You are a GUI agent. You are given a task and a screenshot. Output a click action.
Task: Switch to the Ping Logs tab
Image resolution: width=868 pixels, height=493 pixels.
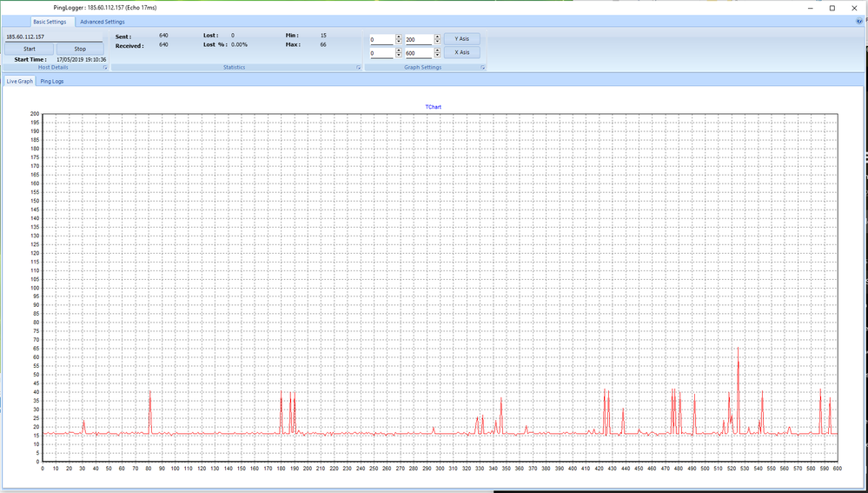click(x=52, y=81)
